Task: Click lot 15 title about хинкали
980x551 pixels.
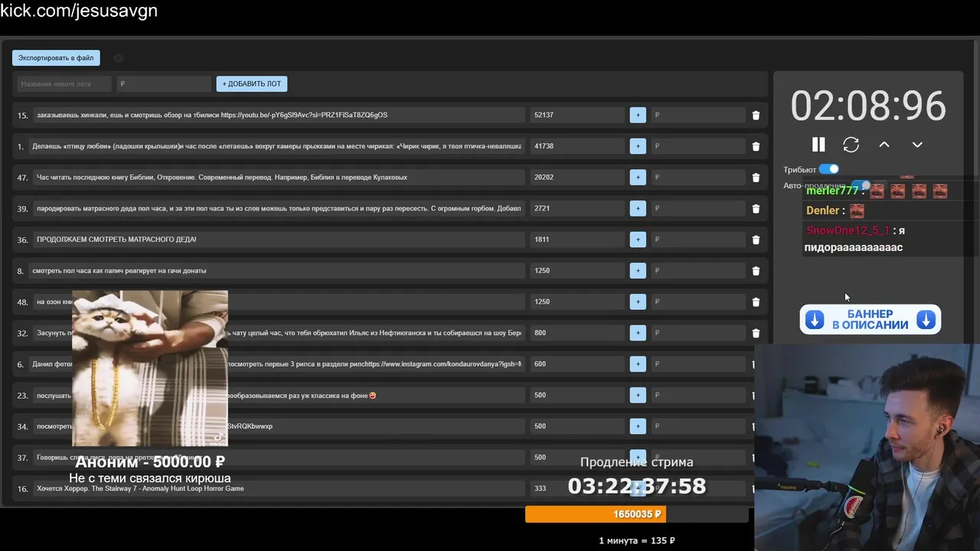Action: point(279,115)
